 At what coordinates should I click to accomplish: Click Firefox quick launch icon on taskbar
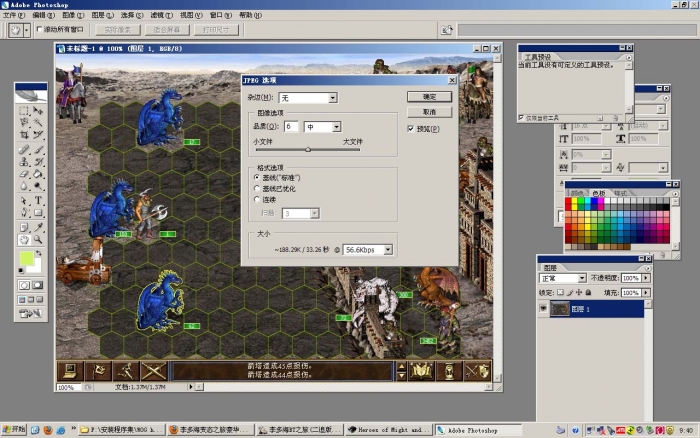click(47, 430)
